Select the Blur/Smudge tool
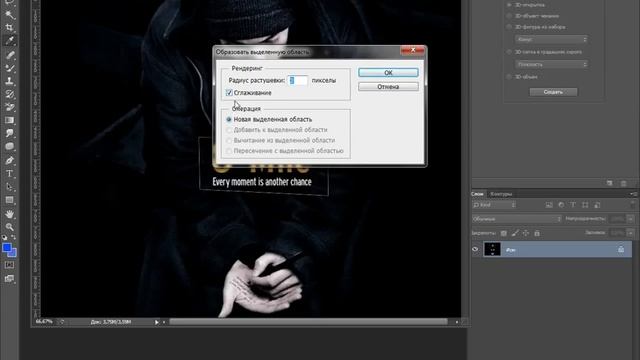 pos(9,133)
